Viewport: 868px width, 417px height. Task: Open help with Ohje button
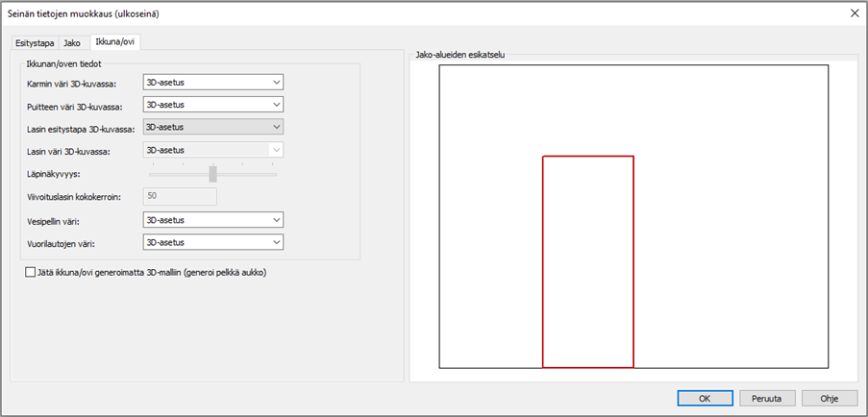click(x=830, y=398)
